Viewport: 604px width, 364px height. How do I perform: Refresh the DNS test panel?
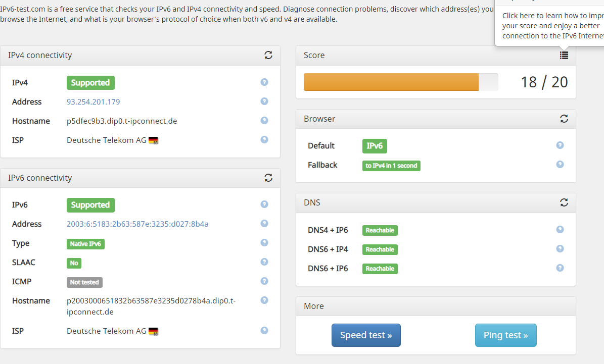coord(564,202)
